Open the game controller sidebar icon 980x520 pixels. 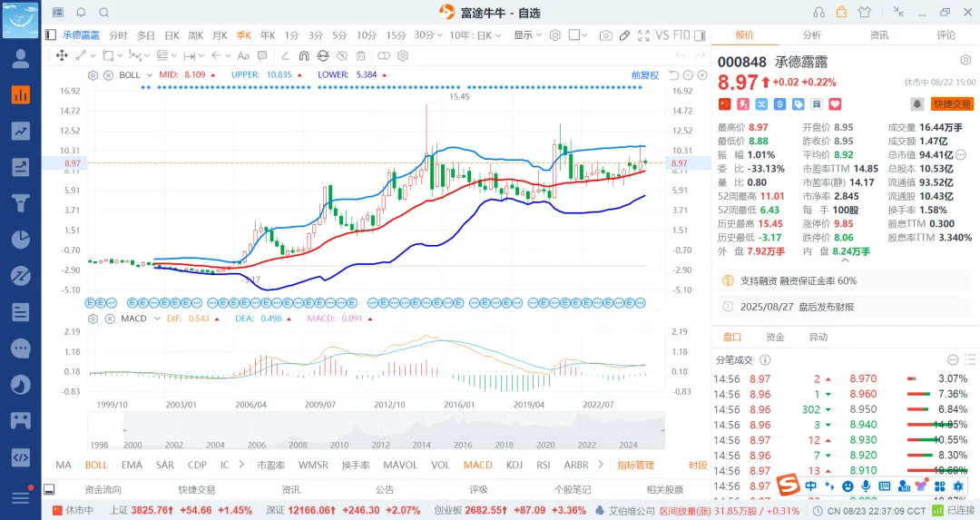pos(21,420)
